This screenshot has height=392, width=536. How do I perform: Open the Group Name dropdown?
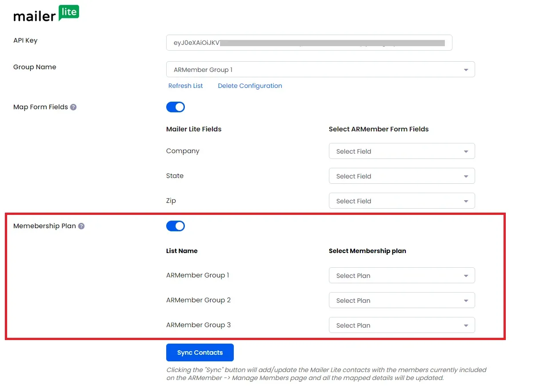click(x=320, y=70)
